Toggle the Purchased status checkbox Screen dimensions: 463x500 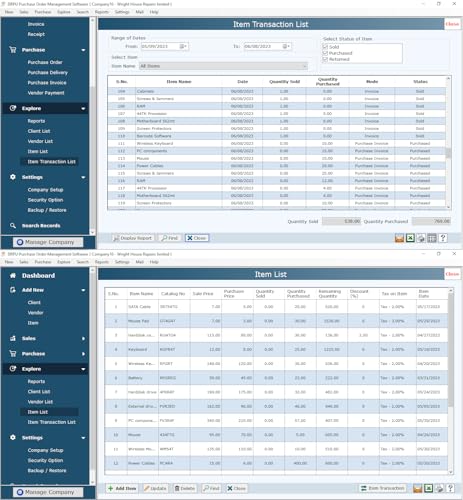tap(325, 53)
